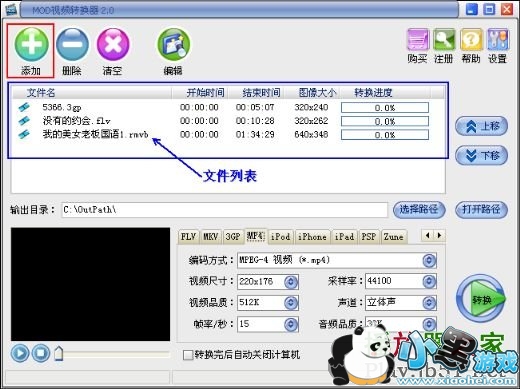Maximize the converter window

click(489, 9)
